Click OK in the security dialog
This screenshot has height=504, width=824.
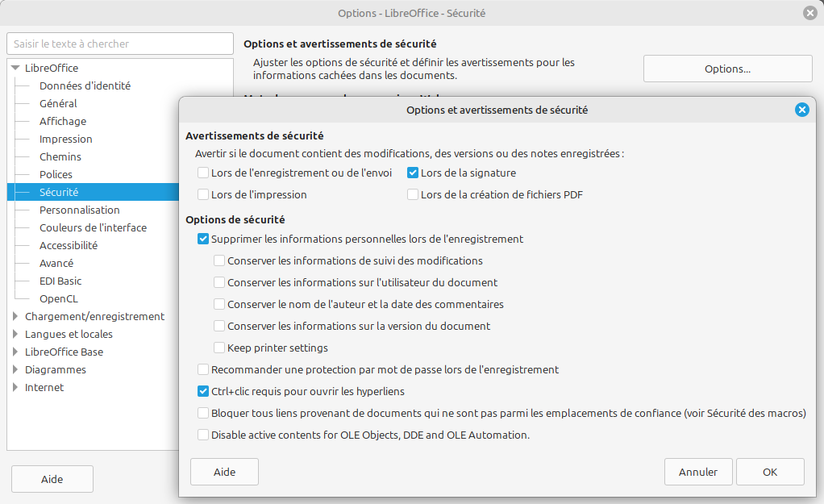[x=770, y=472]
